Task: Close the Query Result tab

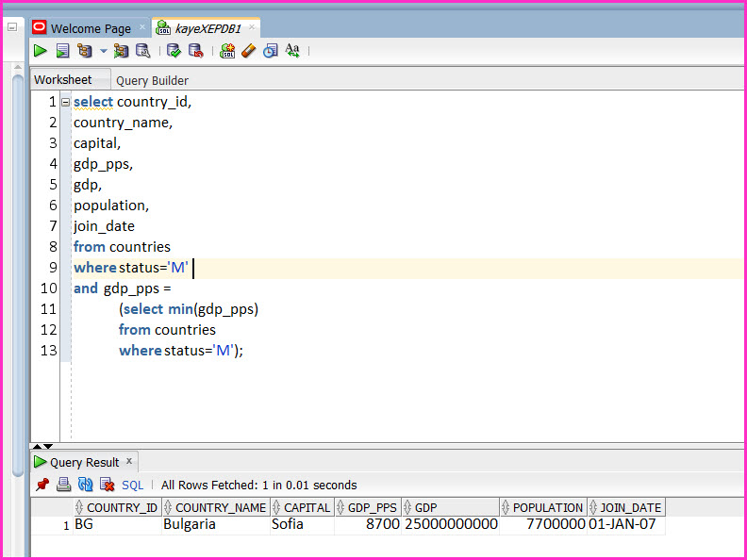Action: pos(128,461)
